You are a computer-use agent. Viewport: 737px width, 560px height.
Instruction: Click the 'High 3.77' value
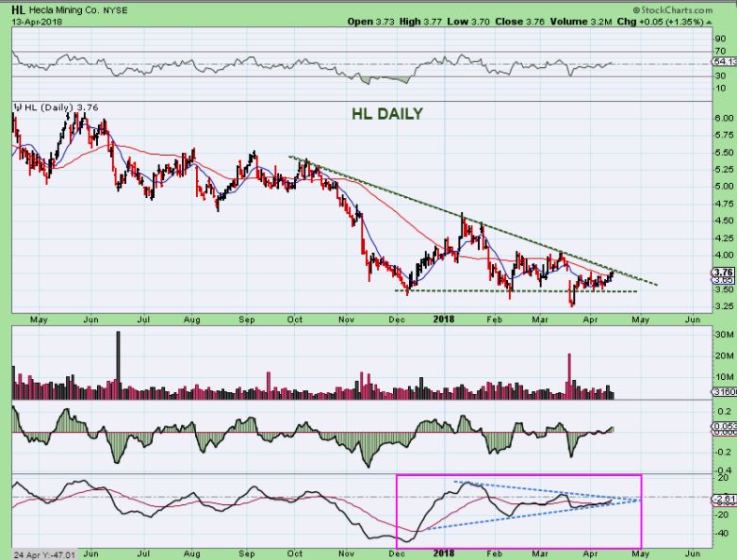click(420, 22)
